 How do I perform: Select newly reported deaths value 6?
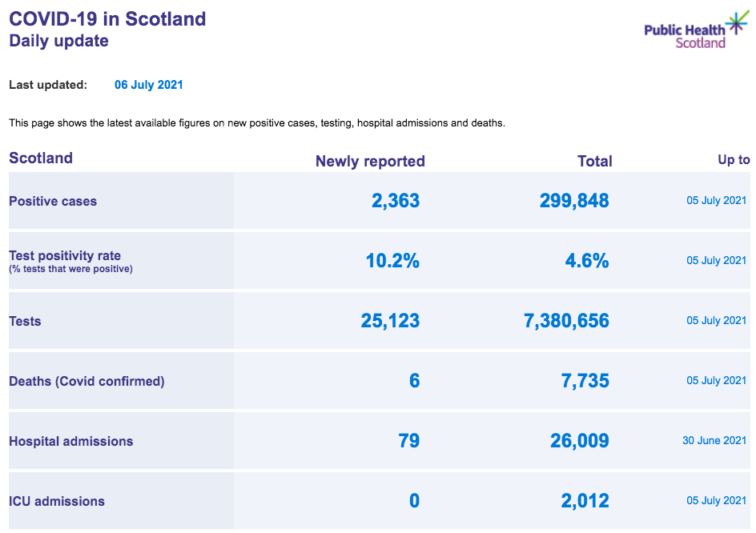click(415, 381)
